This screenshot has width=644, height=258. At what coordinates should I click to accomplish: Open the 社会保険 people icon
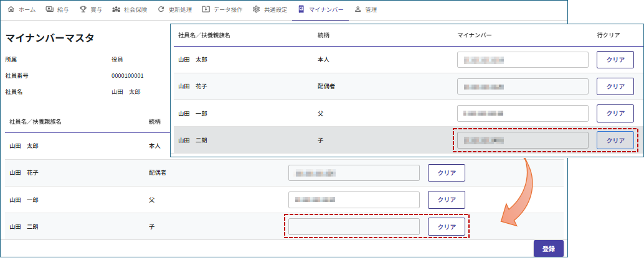tap(116, 10)
